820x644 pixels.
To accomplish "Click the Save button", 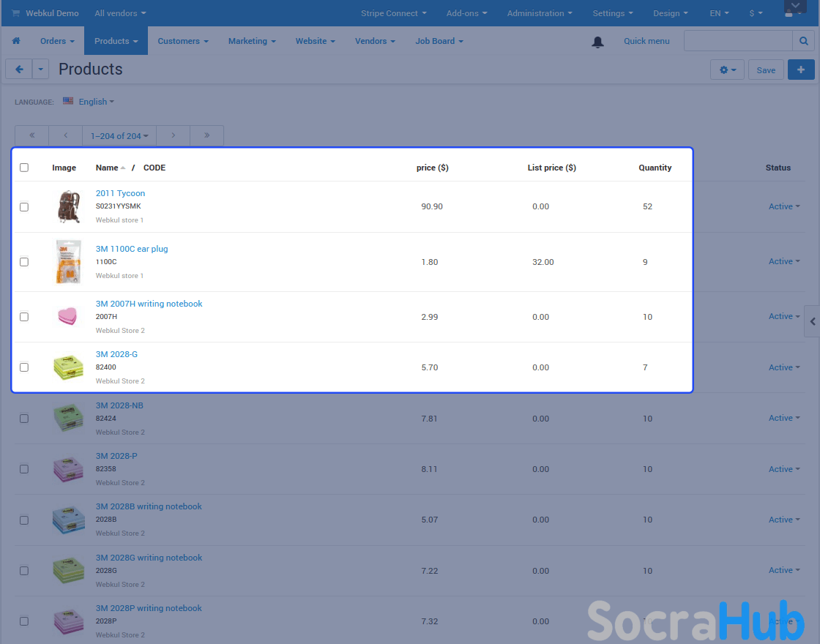I will click(766, 70).
